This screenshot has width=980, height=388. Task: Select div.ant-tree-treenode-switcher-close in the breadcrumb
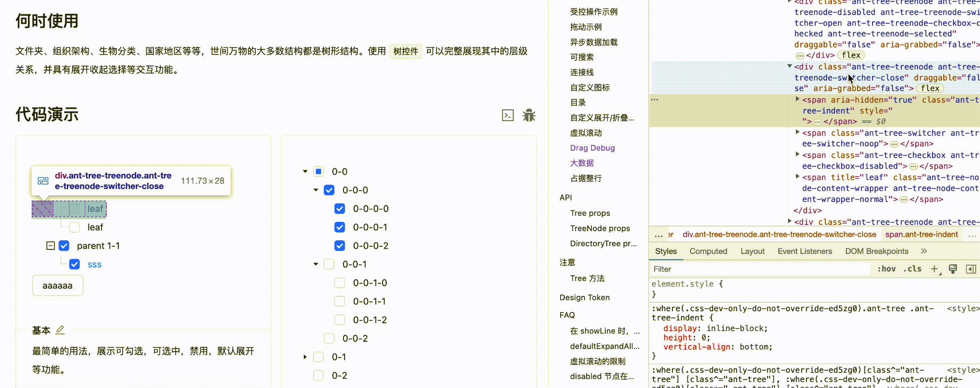point(779,235)
